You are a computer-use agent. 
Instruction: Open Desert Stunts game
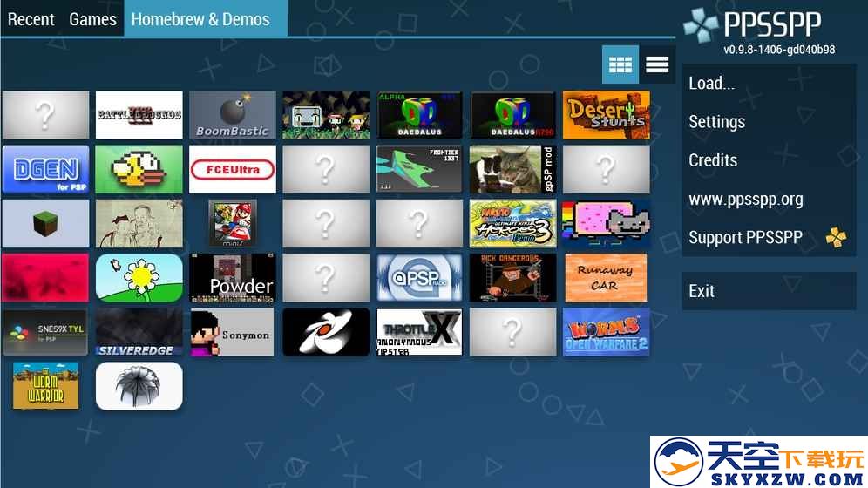(x=607, y=115)
